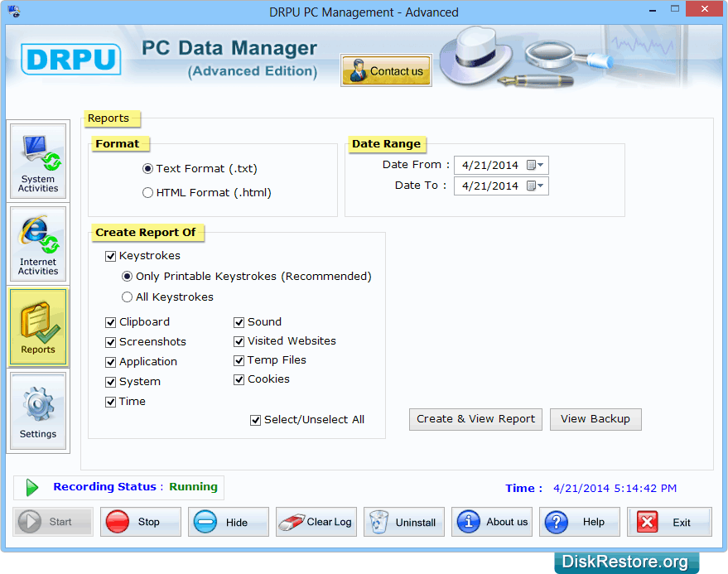Toggle Select/Unselect All checkbox

click(x=255, y=420)
